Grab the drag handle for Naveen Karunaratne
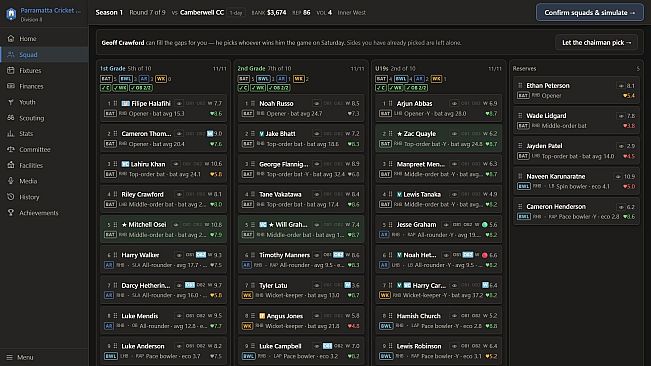 click(x=520, y=176)
